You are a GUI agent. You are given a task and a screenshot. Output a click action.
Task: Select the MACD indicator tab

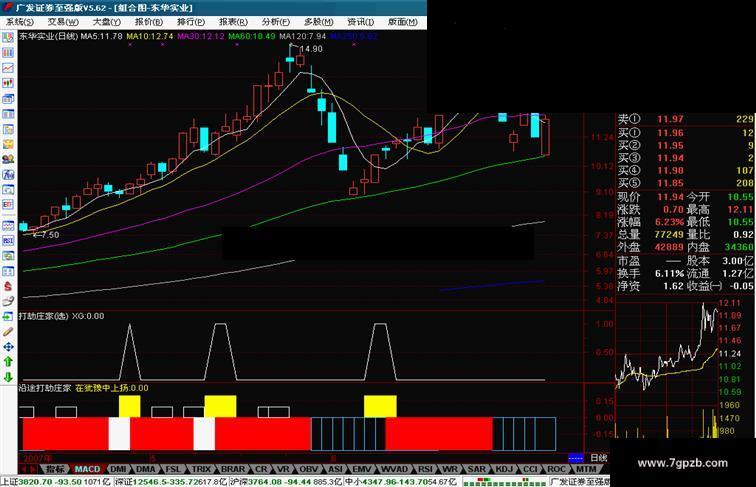click(88, 469)
